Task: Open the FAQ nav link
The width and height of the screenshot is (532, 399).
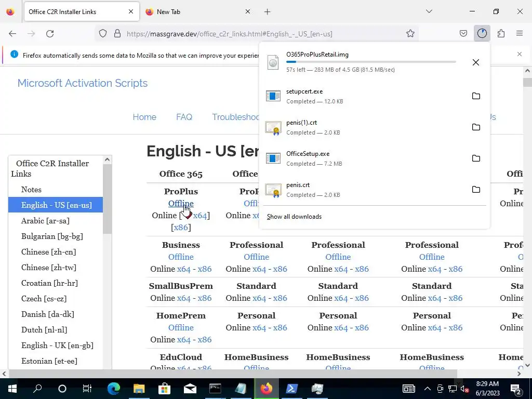Action: [184, 117]
